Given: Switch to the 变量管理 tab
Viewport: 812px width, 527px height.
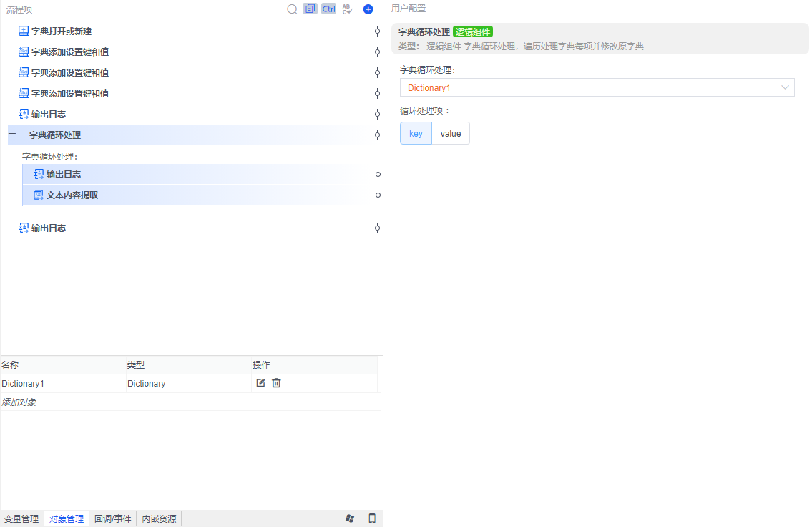Looking at the screenshot, I should click(x=21, y=518).
